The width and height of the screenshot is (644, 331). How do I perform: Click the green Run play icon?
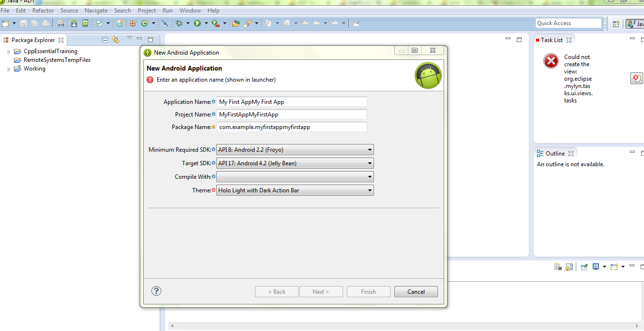pyautogui.click(x=197, y=23)
